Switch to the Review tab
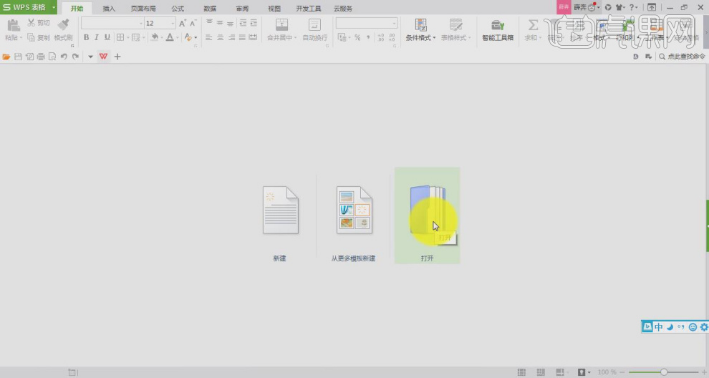This screenshot has width=709, height=378. click(242, 8)
